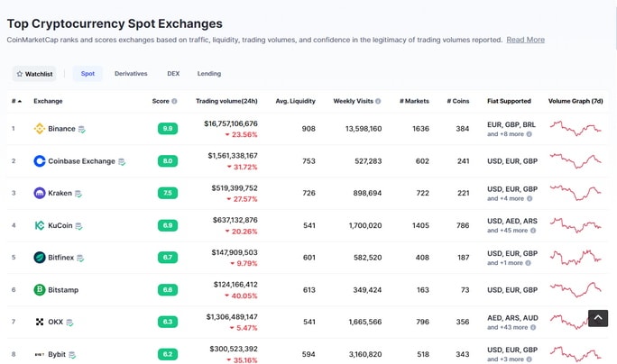Open the DEX tab
617x364 pixels.
[x=173, y=74]
